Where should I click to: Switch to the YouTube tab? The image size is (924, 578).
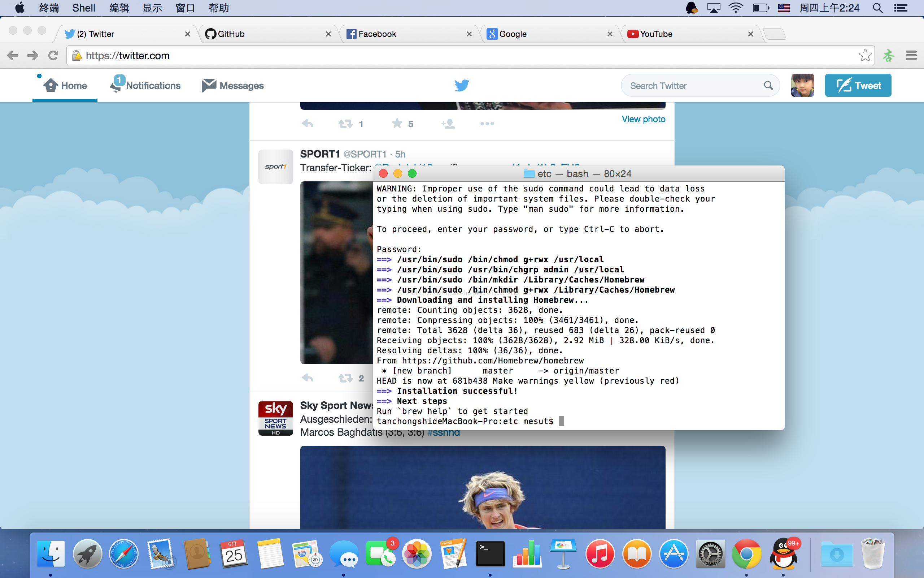pyautogui.click(x=690, y=34)
